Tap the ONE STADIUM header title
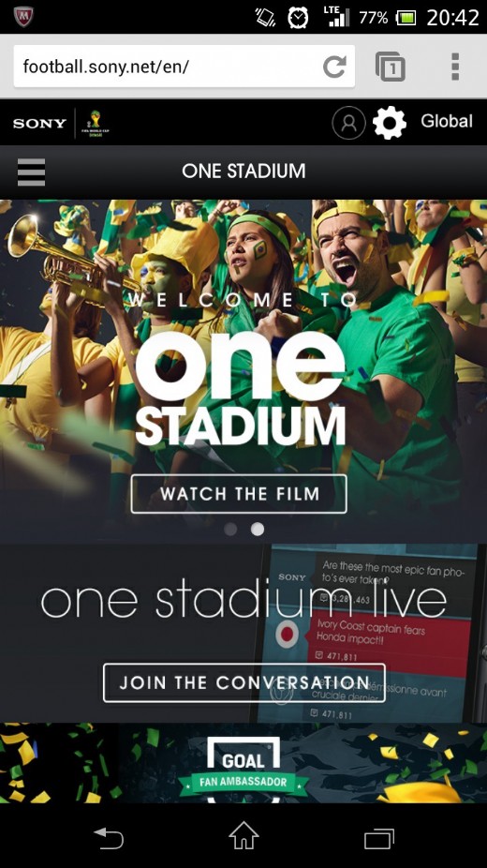 243,171
